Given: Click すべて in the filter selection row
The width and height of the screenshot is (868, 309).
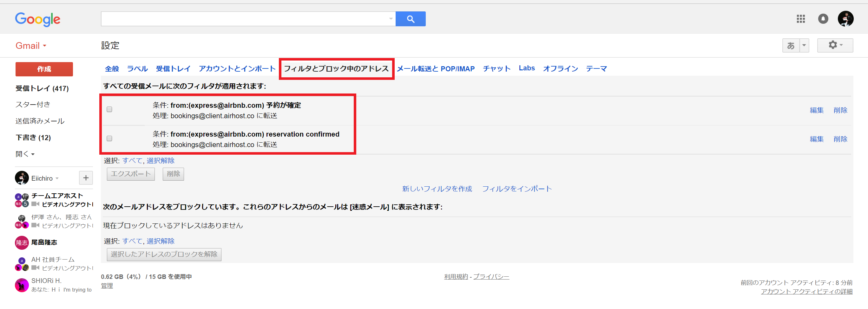Looking at the screenshot, I should (x=132, y=161).
